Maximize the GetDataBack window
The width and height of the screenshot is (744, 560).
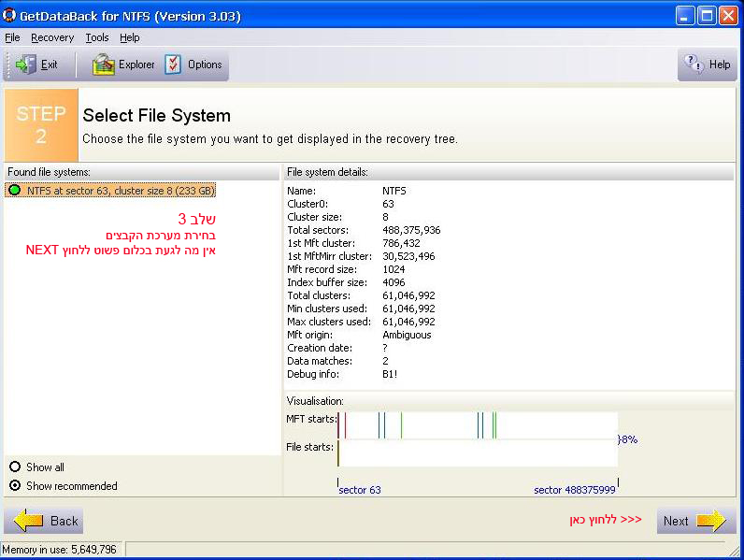click(707, 15)
